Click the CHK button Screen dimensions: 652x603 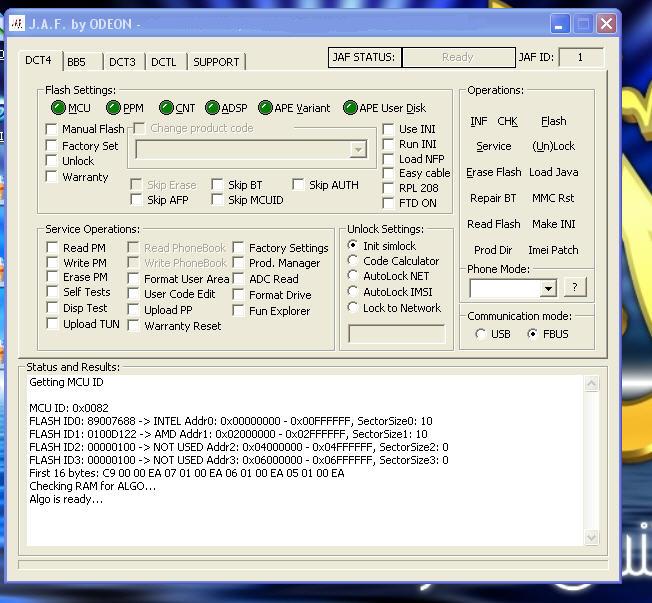tap(507, 121)
